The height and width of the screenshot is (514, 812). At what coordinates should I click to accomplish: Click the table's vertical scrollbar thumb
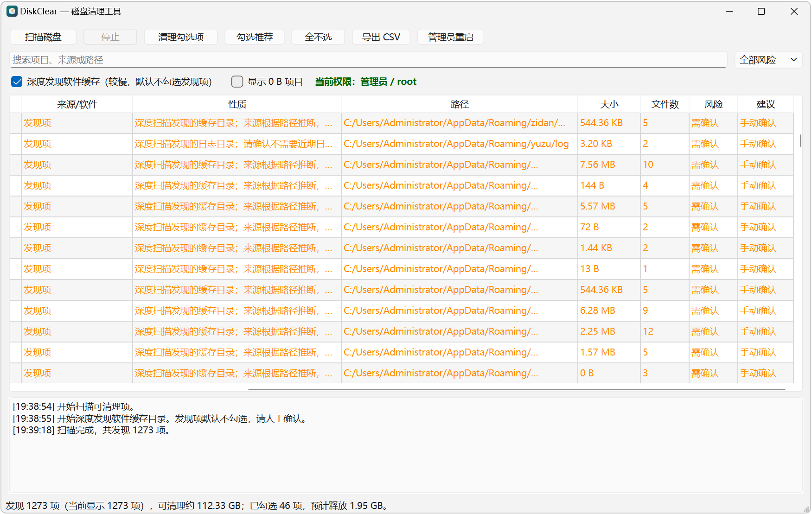[800, 140]
